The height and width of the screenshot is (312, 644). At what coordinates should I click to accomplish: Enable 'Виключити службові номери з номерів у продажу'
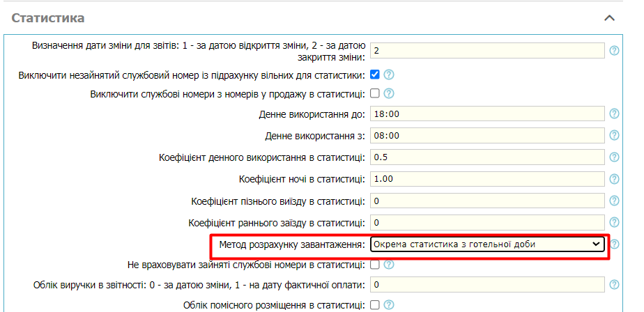click(375, 93)
